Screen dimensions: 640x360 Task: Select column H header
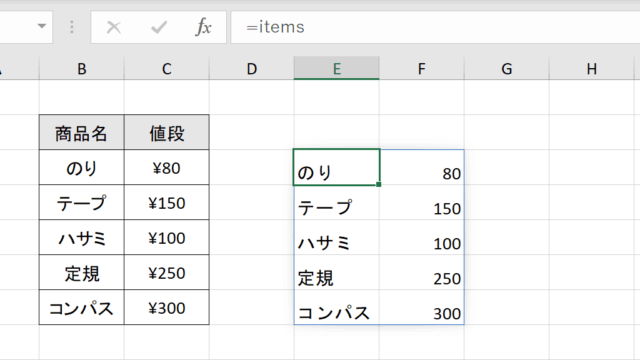[x=592, y=68]
